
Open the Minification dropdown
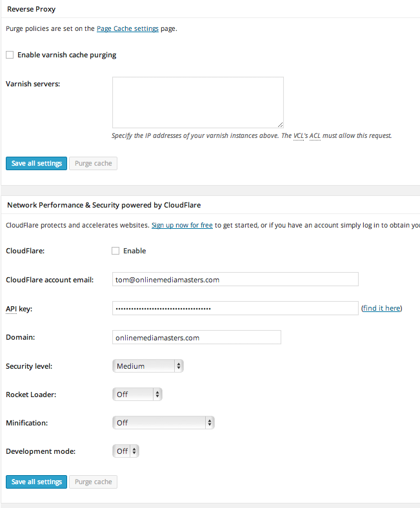[163, 423]
